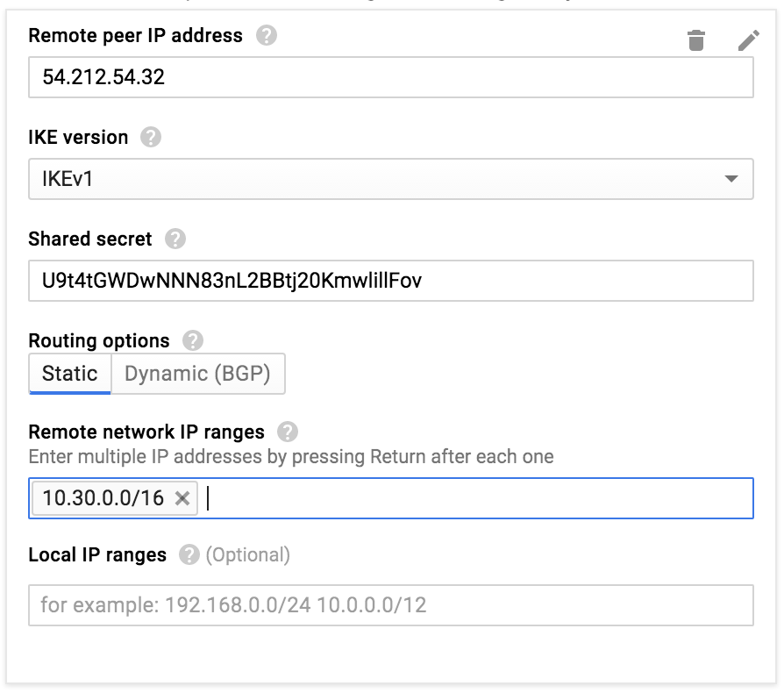Show help for Local IP ranges
Image resolution: width=784 pixels, height=693 pixels.
[189, 554]
